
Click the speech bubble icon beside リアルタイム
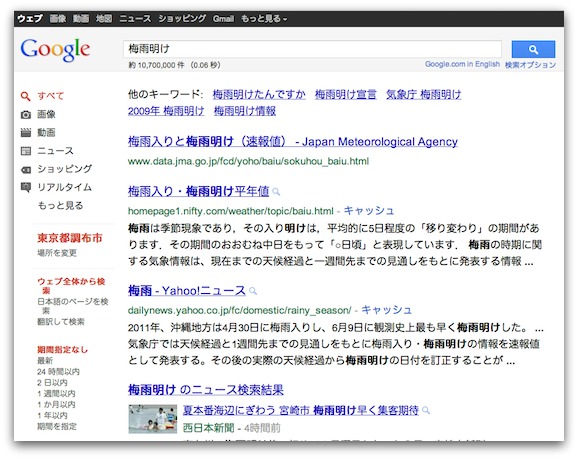pos(25,187)
